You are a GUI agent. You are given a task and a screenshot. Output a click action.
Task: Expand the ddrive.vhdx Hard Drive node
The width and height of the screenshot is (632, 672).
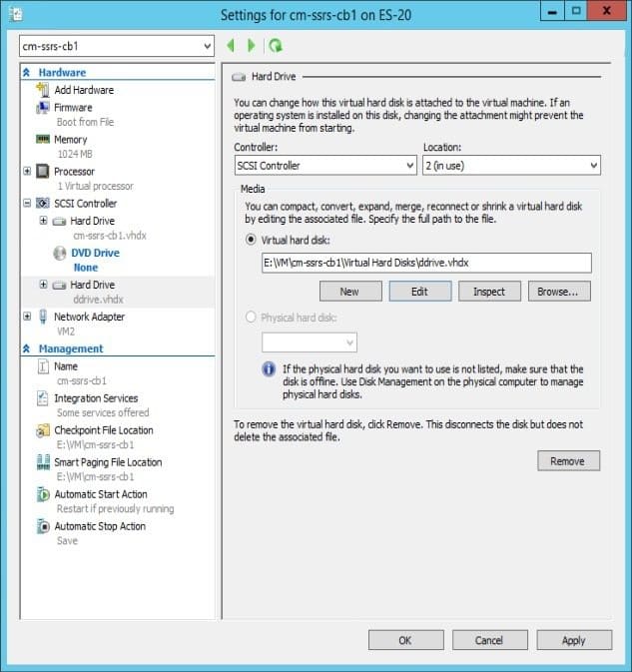(x=43, y=285)
